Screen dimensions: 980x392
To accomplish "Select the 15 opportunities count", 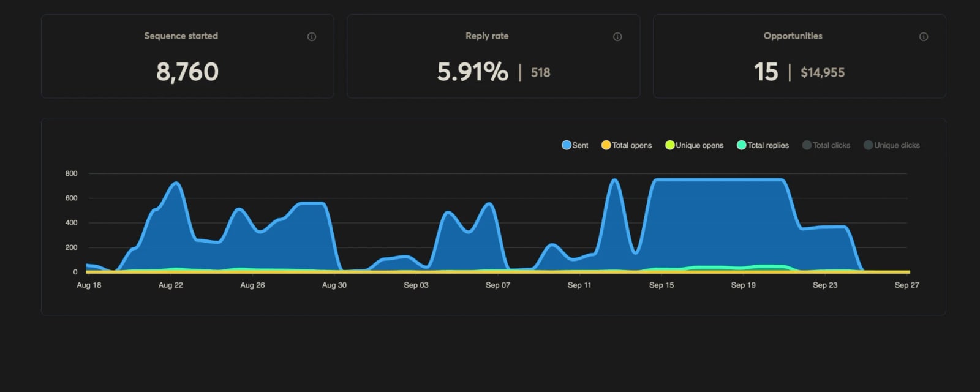I will click(x=766, y=72).
